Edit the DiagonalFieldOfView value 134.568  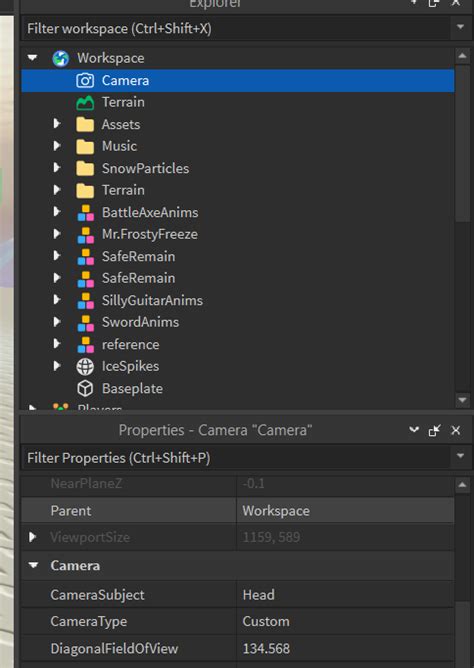point(345,648)
